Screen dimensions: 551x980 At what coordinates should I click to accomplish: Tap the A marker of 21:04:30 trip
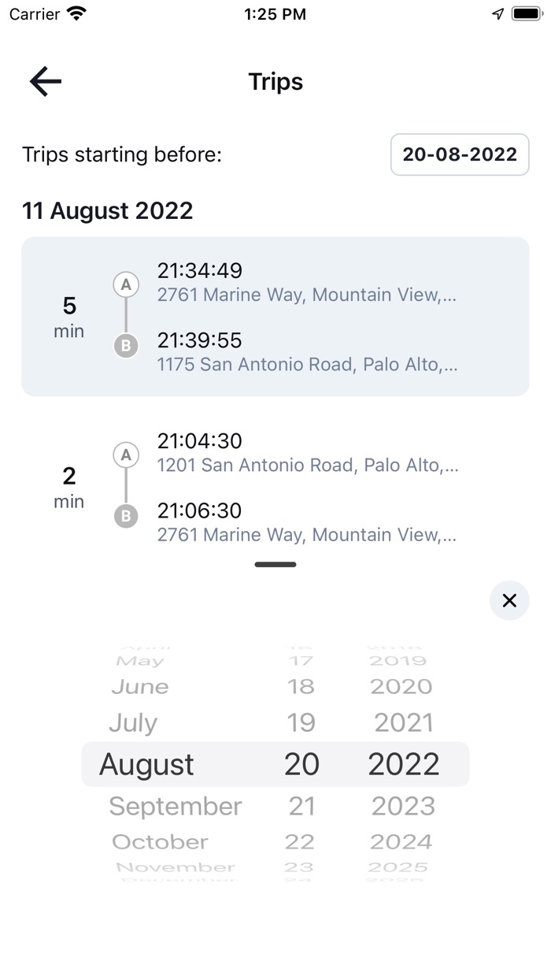126,455
